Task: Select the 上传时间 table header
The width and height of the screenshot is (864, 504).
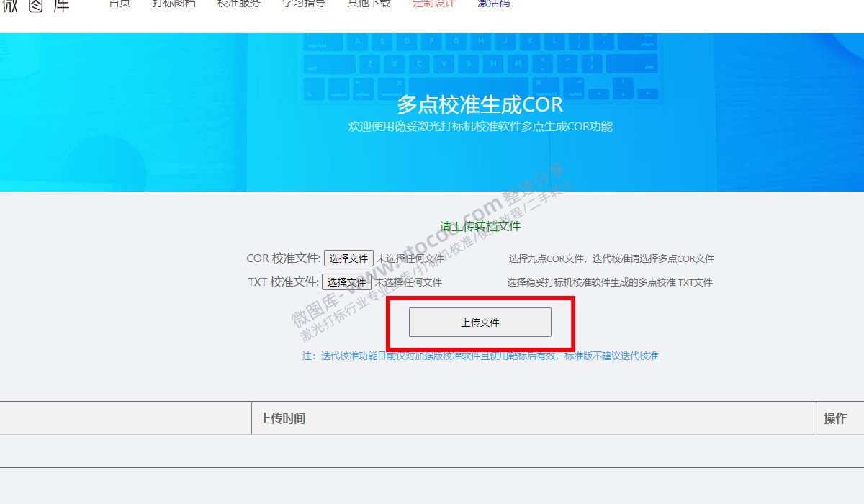Action: tap(283, 418)
